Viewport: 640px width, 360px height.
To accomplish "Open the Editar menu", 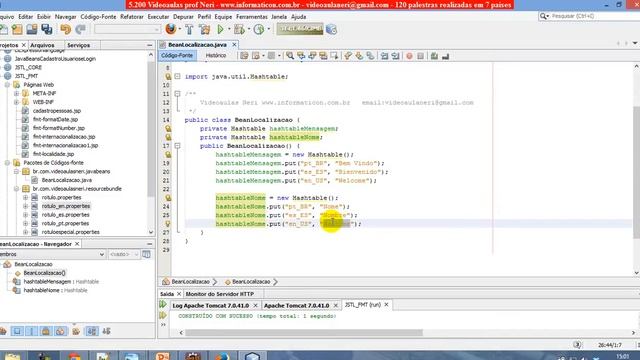I will click(x=25, y=17).
